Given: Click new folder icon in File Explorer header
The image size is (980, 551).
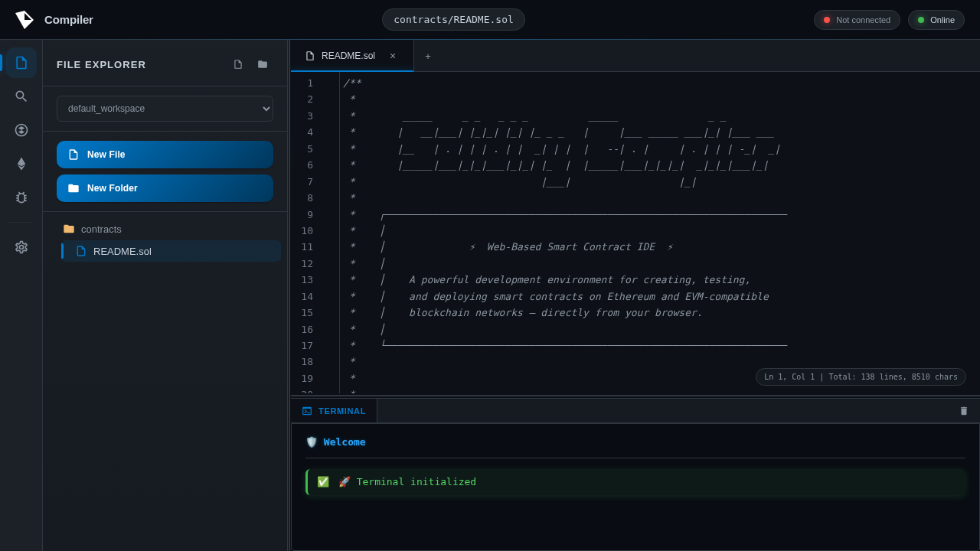Looking at the screenshot, I should coord(263,64).
